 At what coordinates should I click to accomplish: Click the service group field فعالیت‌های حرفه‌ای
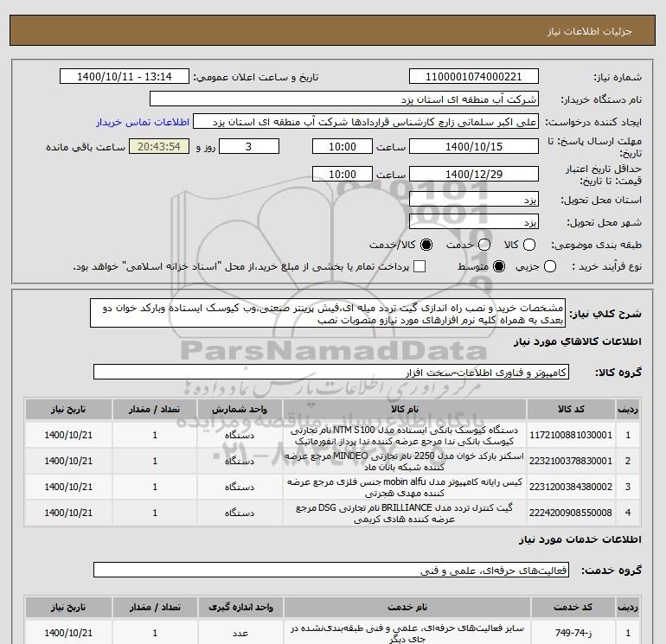click(x=331, y=571)
